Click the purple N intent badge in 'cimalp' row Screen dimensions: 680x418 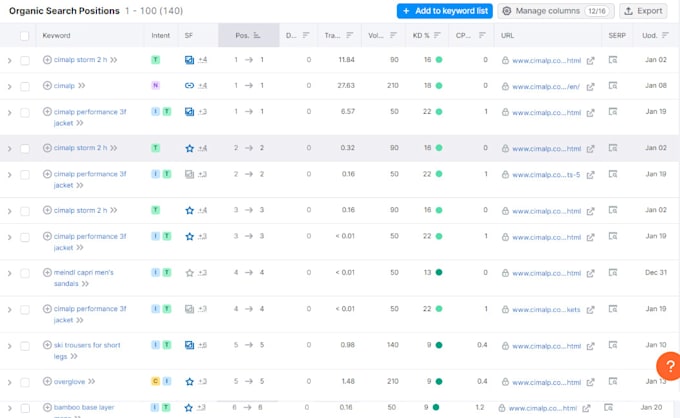155,85
